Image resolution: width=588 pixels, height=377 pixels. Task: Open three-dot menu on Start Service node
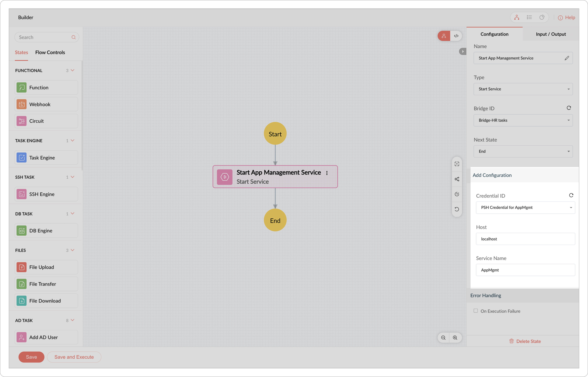pos(327,173)
